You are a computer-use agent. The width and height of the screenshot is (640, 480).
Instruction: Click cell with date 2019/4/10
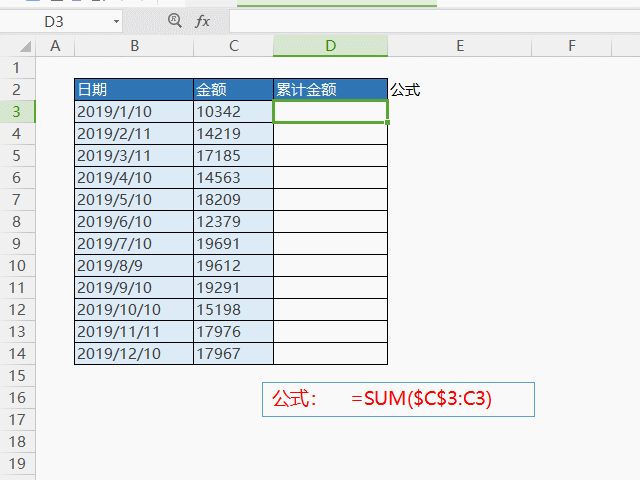pyautogui.click(x=134, y=178)
